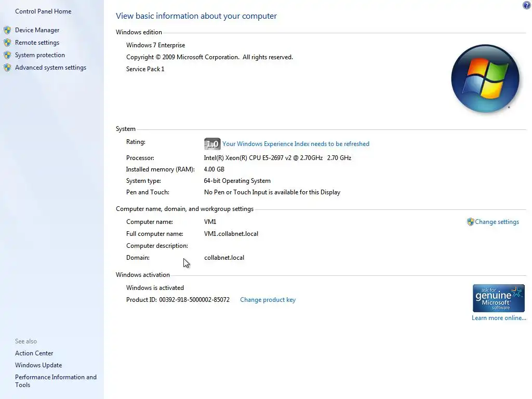Open Windows Update from See also

point(38,365)
